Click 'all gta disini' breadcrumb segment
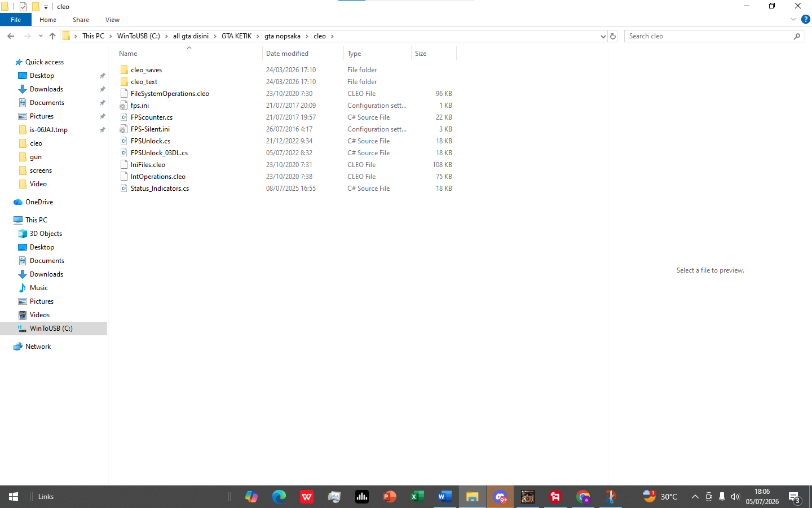 click(x=191, y=36)
